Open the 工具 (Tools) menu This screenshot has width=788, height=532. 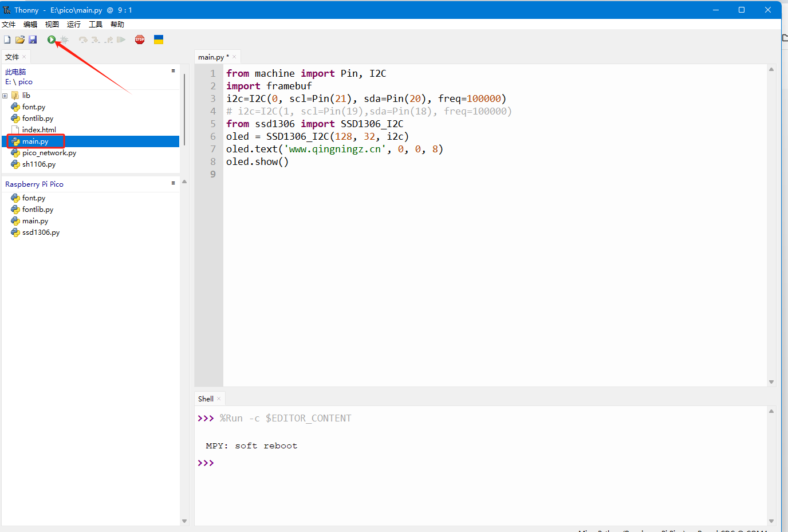pyautogui.click(x=95, y=24)
